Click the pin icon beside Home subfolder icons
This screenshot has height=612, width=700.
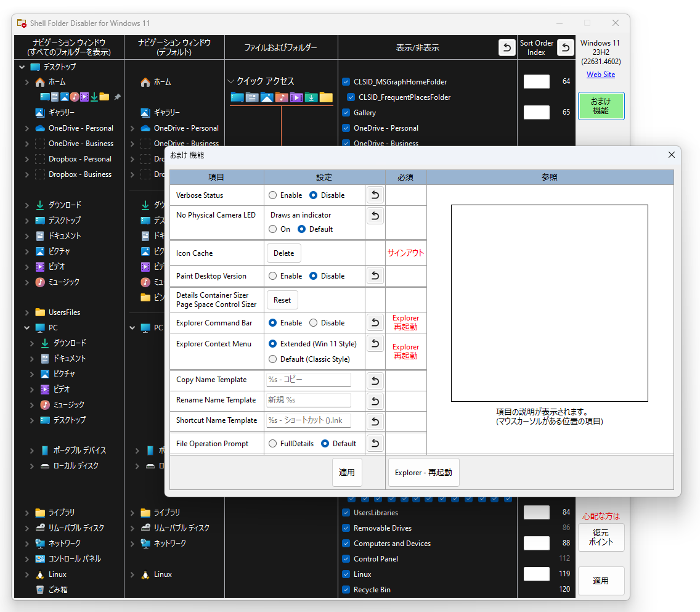118,97
